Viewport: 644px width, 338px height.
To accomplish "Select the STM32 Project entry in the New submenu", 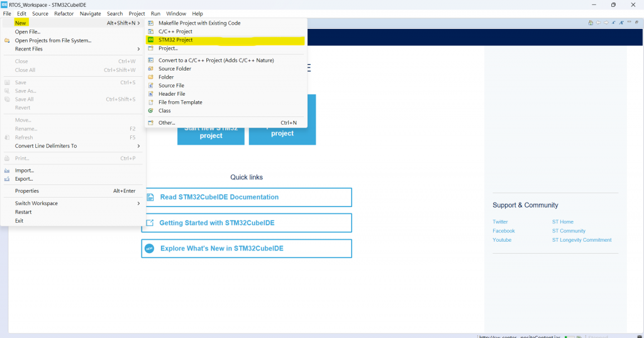I will pyautogui.click(x=225, y=40).
